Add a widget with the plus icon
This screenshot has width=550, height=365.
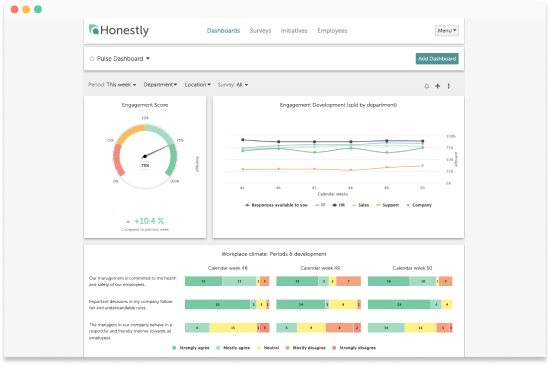click(x=437, y=86)
